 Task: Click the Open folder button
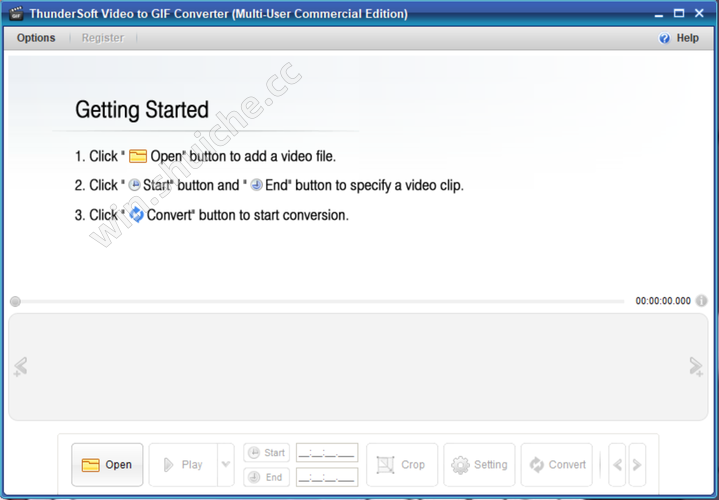click(107, 465)
